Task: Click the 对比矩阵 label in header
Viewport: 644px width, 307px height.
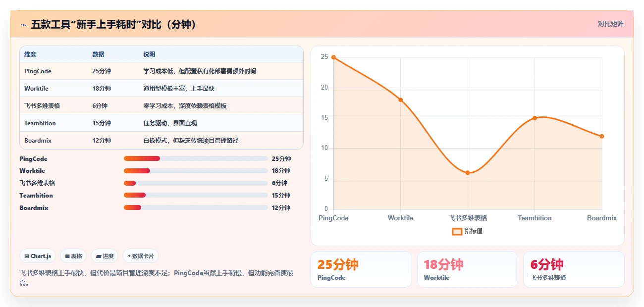Action: (x=610, y=24)
